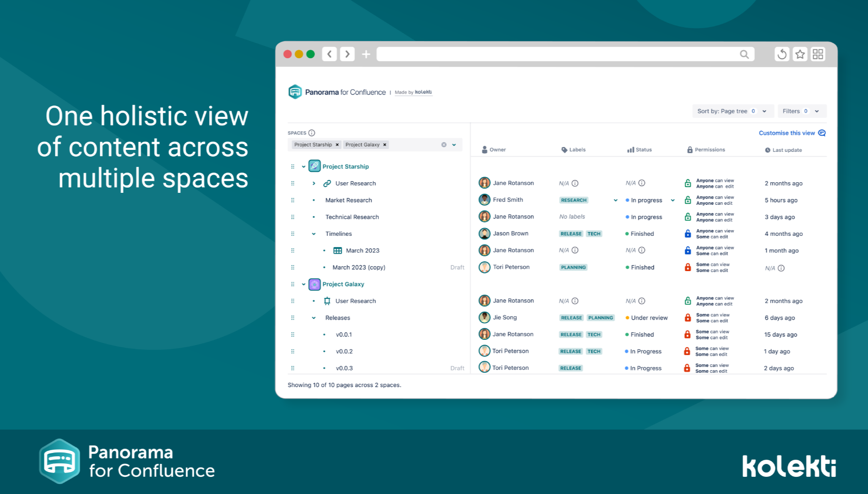
Task: Click the drag handle beside Market Research
Action: (x=293, y=200)
